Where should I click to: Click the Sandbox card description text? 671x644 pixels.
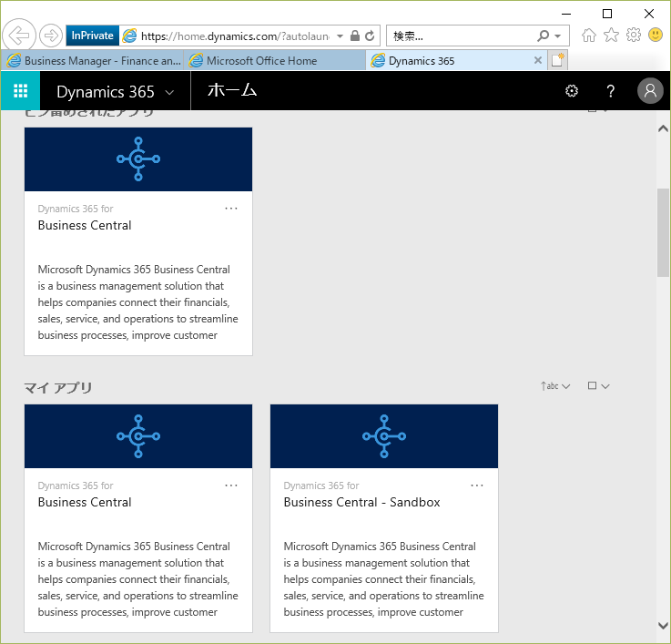coord(383,579)
